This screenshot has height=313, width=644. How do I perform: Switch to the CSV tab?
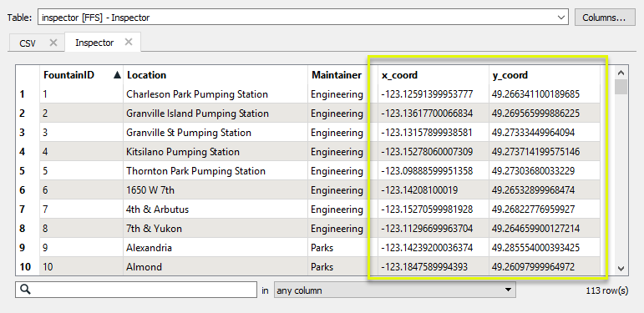tap(28, 43)
